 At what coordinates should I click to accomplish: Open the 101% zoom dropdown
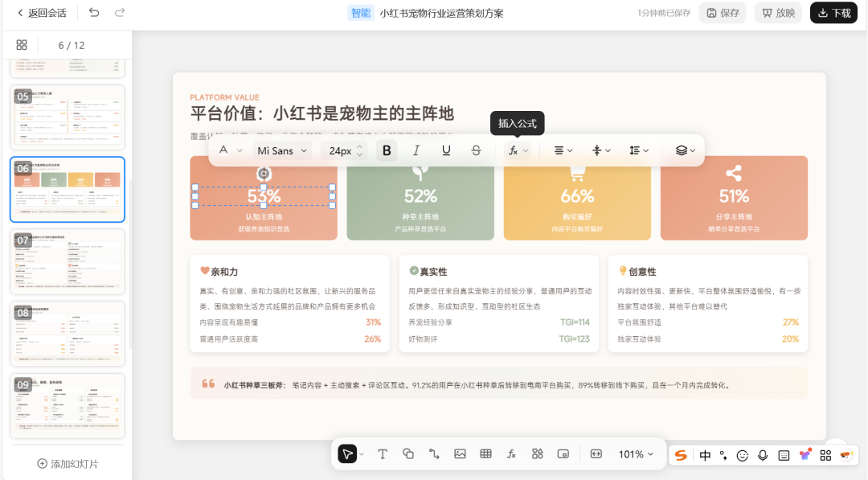(636, 454)
